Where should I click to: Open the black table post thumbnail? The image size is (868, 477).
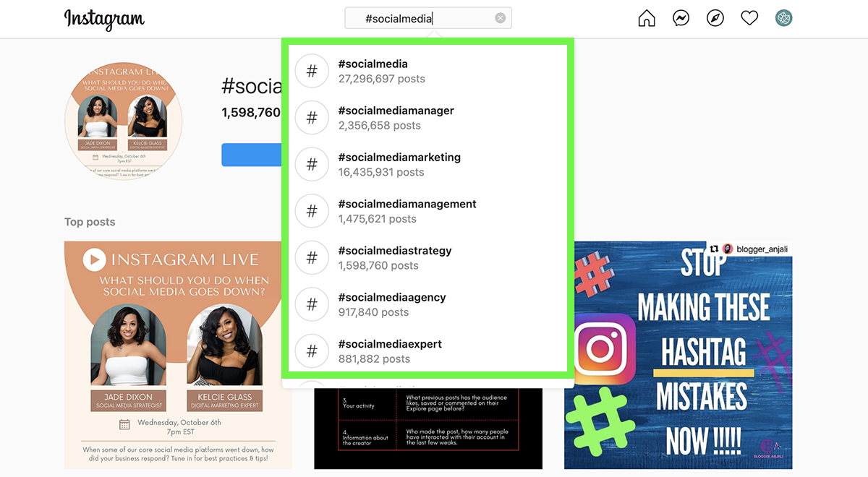428,429
